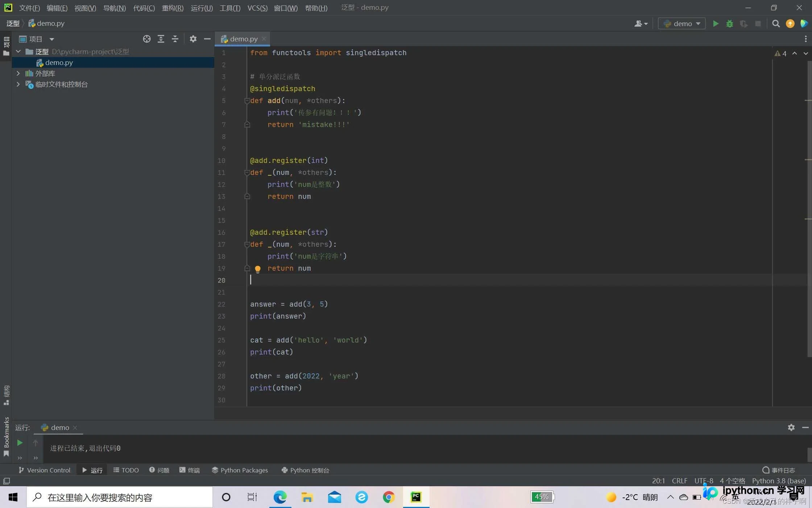Click the Windows Start button
The width and height of the screenshot is (812, 508).
(x=13, y=497)
